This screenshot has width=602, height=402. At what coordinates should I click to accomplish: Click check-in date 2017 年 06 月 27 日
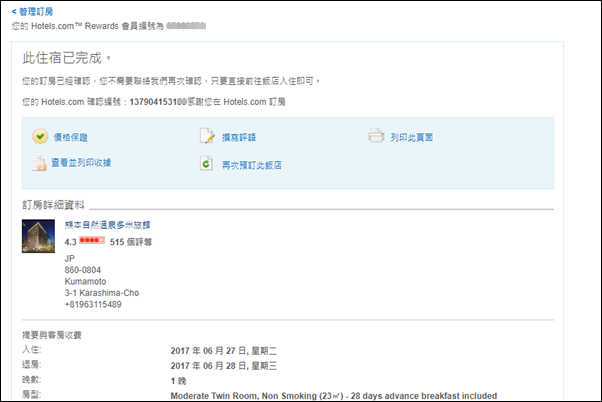click(223, 351)
